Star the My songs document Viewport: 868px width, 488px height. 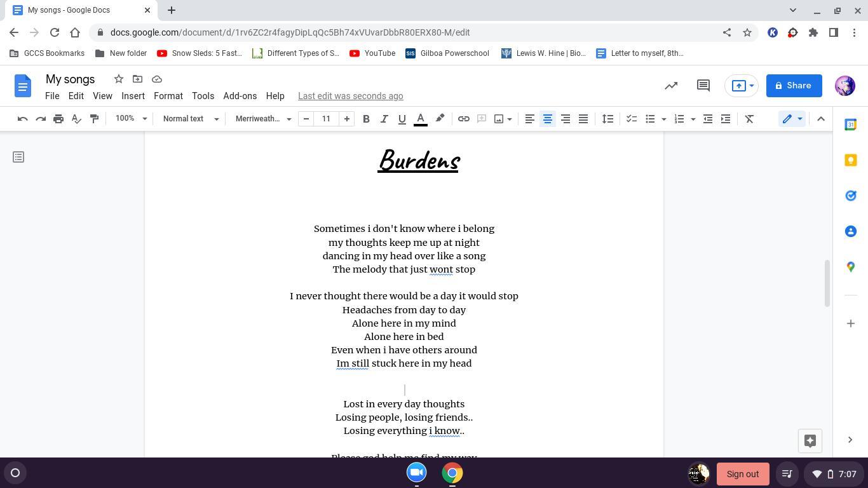[x=118, y=79]
